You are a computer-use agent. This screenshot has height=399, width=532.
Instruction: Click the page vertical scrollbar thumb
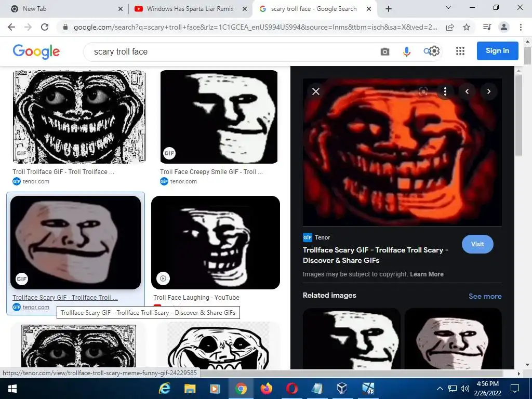click(527, 55)
